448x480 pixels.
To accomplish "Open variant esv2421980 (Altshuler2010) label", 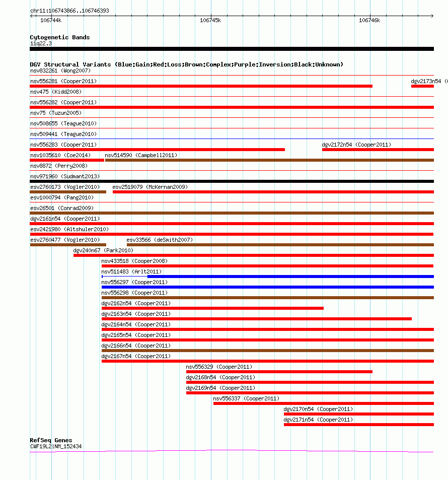I will tap(69, 229).
